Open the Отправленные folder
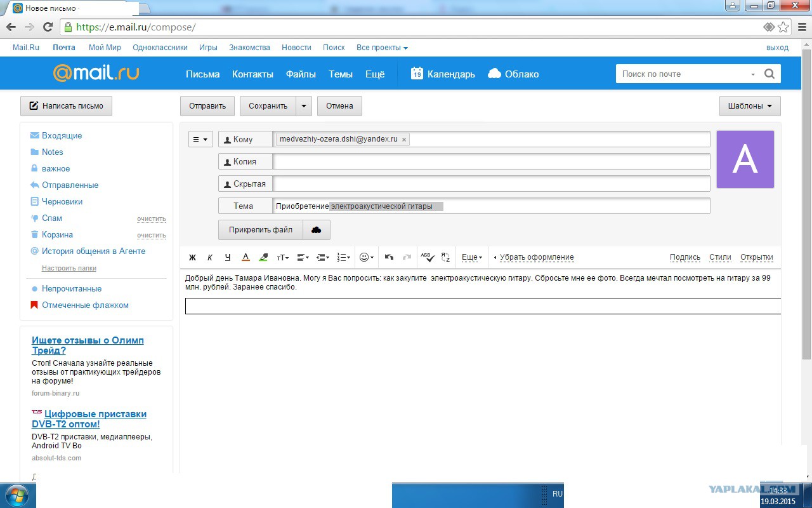 (x=70, y=185)
